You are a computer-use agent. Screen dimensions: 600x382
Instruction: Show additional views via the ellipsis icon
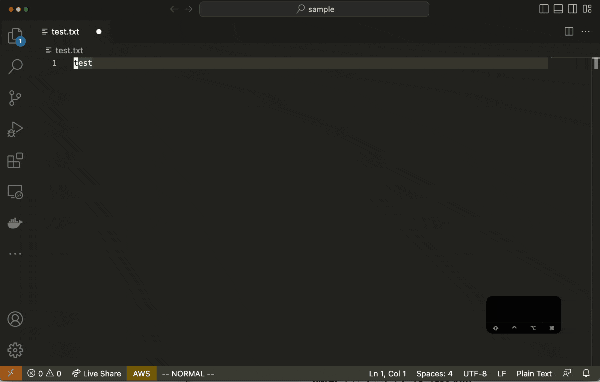[15, 254]
